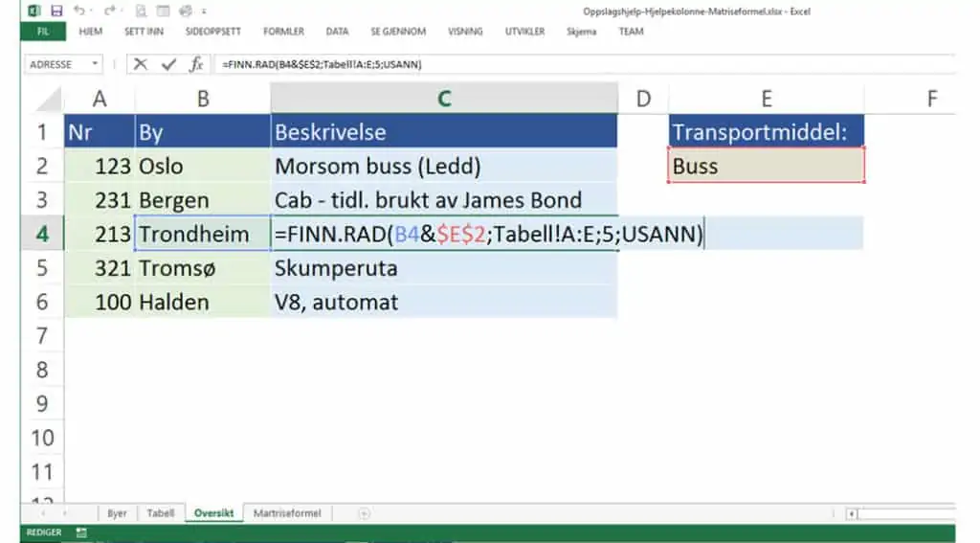Open the undo history dropdown arrow

point(91,11)
